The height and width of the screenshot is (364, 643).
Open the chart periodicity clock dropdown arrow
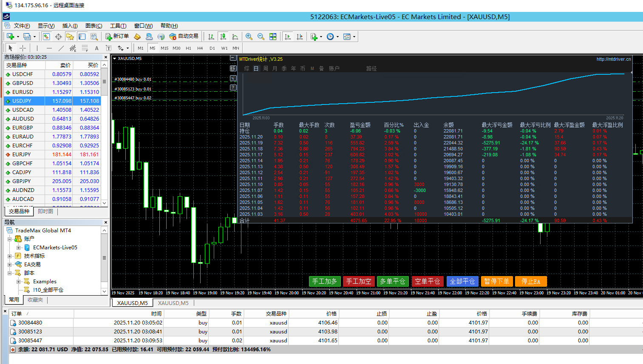pyautogui.click(x=338, y=37)
